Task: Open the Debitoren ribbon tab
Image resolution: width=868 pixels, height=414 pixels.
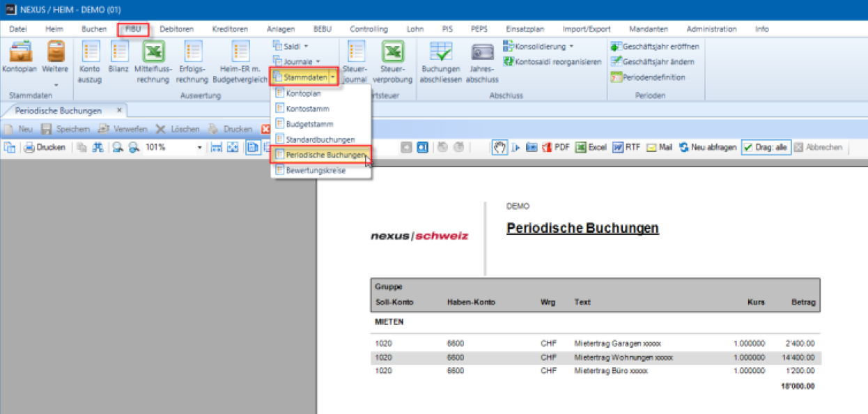Action: (176, 29)
